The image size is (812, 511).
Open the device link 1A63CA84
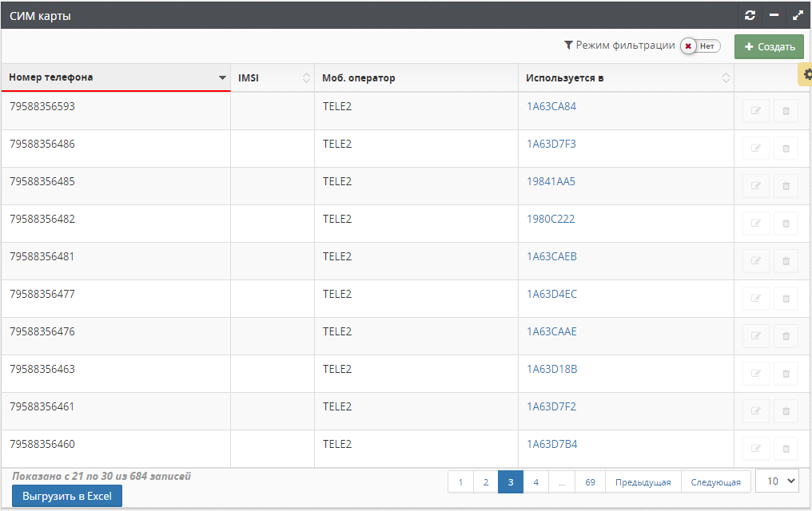pyautogui.click(x=551, y=106)
